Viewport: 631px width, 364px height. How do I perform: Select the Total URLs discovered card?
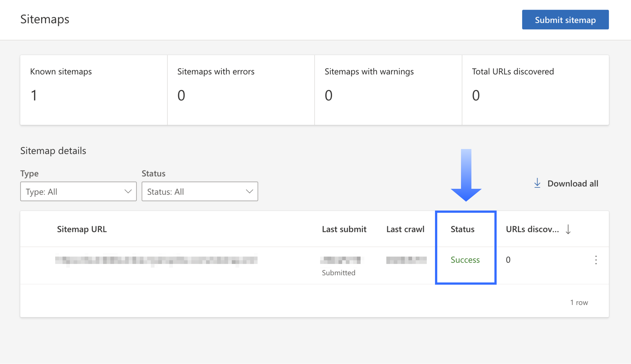point(535,90)
